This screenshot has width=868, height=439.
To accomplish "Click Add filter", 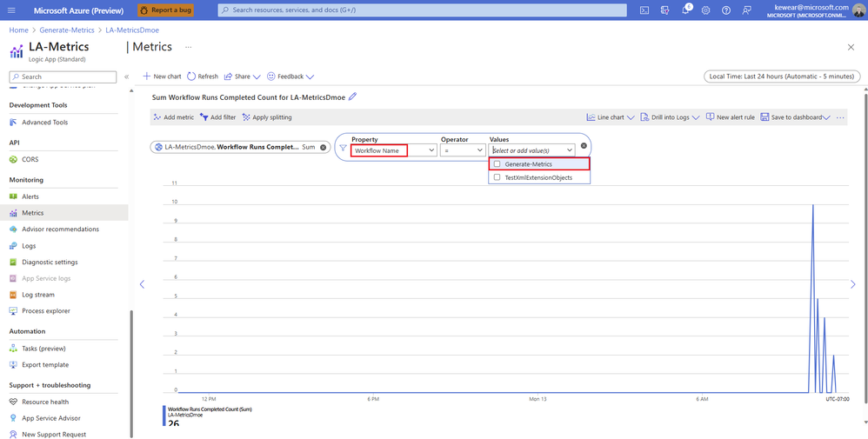I will [217, 117].
